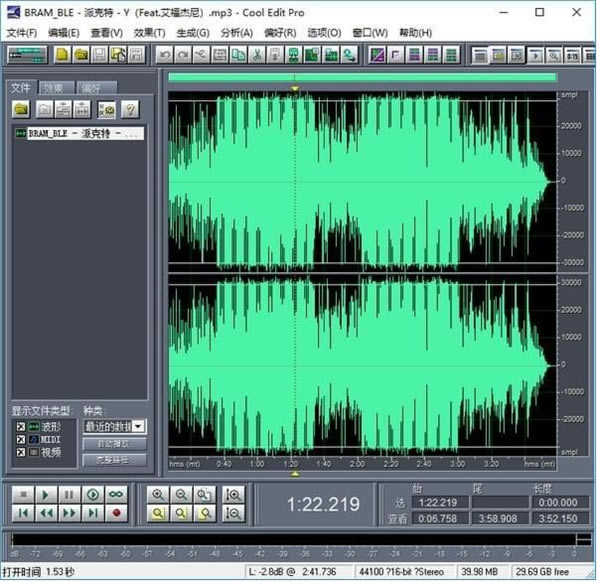Click the green overview bar above waveform
The height and width of the screenshot is (585, 600).
tap(362, 77)
